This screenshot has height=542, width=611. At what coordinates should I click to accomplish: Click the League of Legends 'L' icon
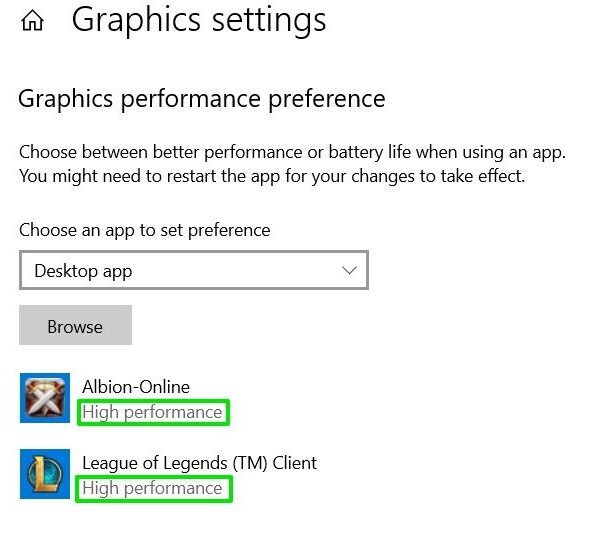45,474
